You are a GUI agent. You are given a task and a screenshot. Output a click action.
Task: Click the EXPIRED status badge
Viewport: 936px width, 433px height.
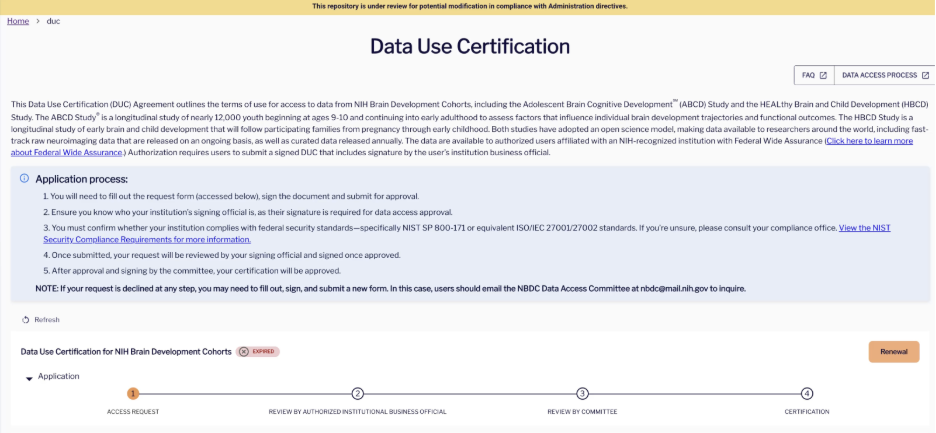(x=258, y=351)
